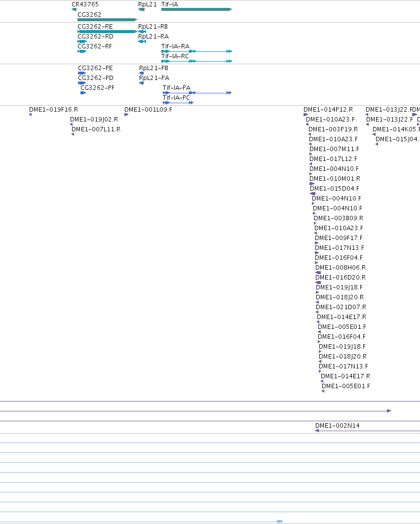Select the Tif-IA-PA coding glyph

197,93
